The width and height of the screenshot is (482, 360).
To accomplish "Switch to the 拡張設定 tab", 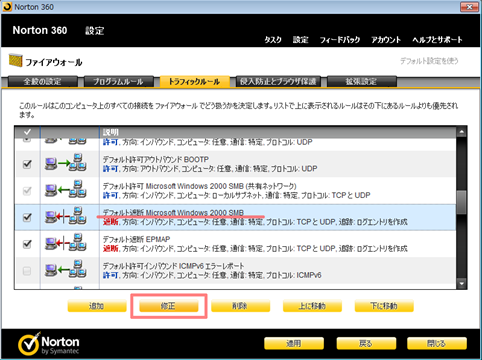I will 362,82.
